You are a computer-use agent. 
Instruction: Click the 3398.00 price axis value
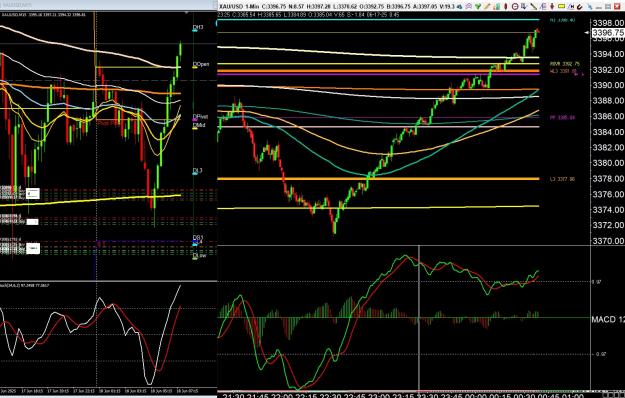pos(608,23)
